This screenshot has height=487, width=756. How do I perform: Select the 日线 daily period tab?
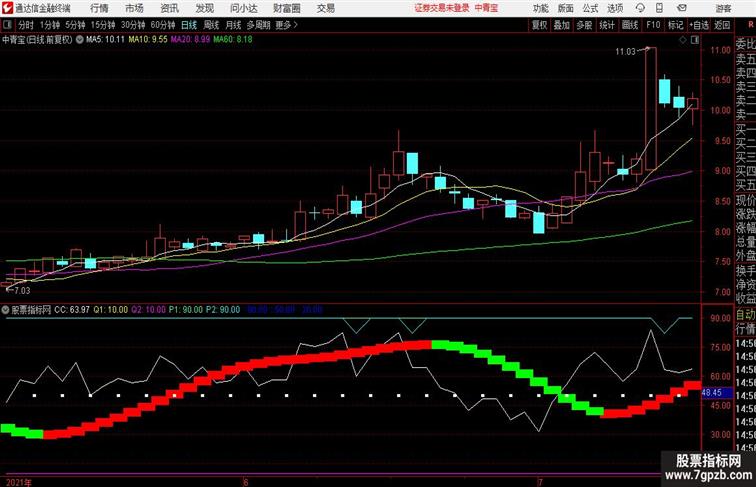[189, 25]
